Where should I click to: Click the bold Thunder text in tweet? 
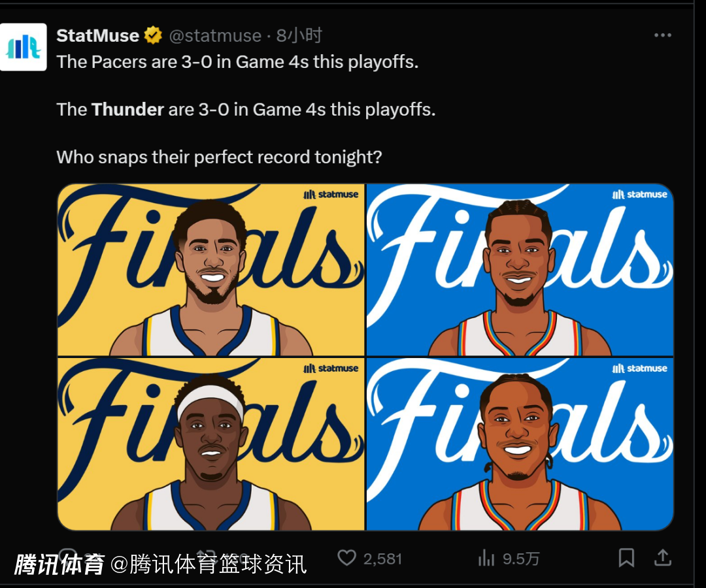pyautogui.click(x=127, y=109)
